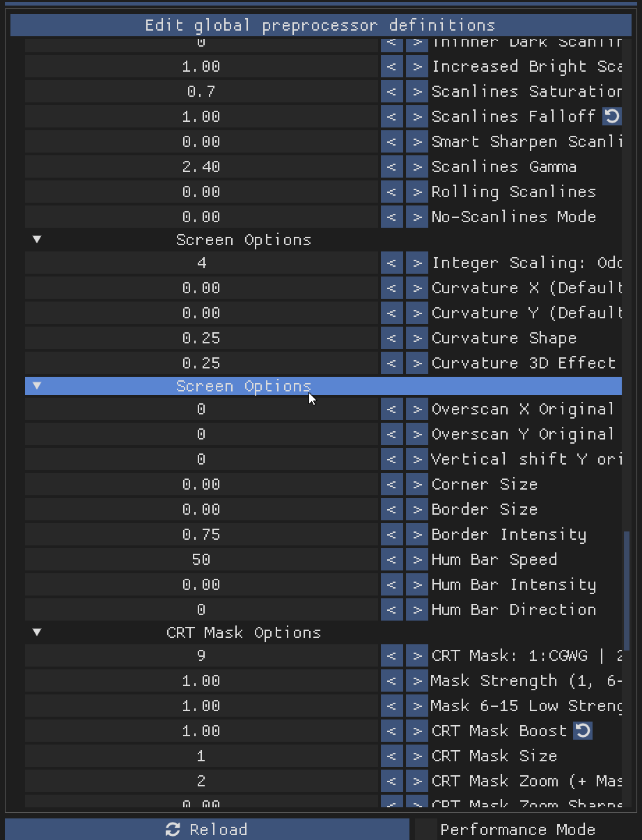Select the Hum Bar Speed value field
642x840 pixels.
[x=201, y=559]
